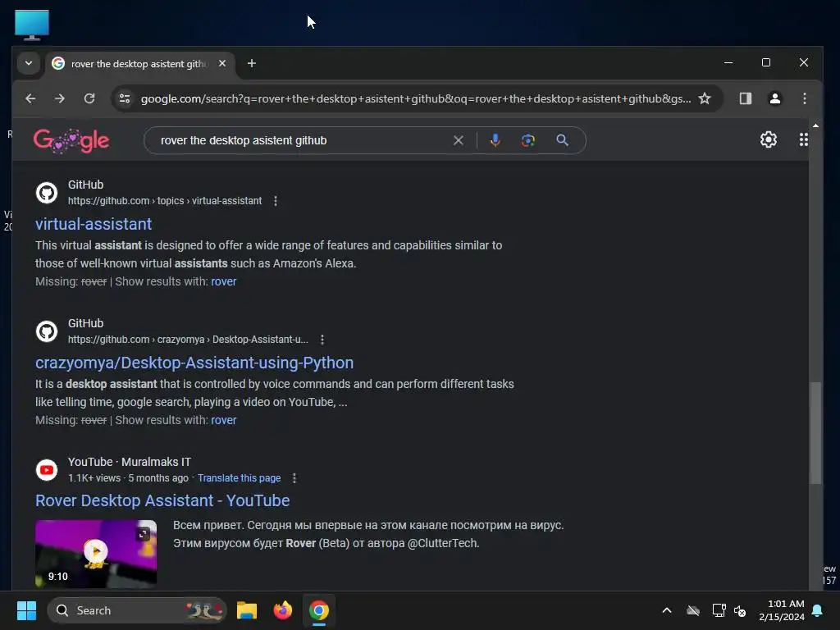Viewport: 840px width, 630px height.
Task: Switch to the rover desktop asistent tab
Action: pos(140,64)
